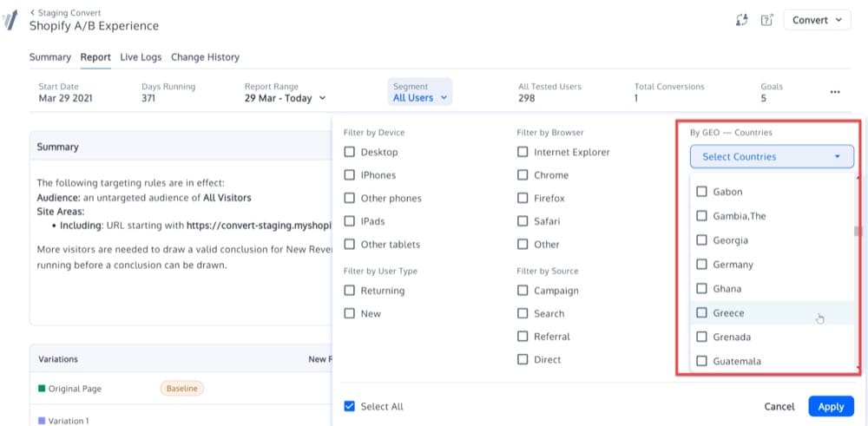Uncheck the Select All checkbox
The width and height of the screenshot is (868, 426).
pos(350,406)
